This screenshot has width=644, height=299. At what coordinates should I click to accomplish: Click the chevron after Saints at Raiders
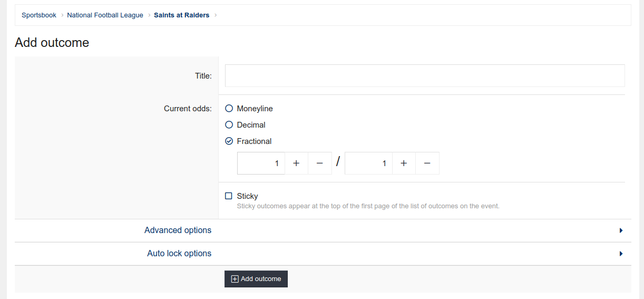tap(216, 15)
